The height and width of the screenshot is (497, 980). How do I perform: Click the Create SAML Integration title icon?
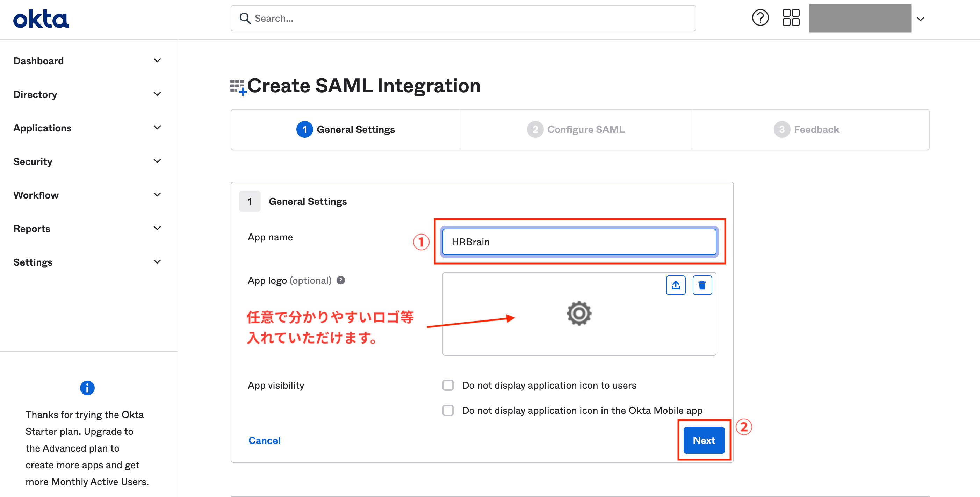point(238,87)
